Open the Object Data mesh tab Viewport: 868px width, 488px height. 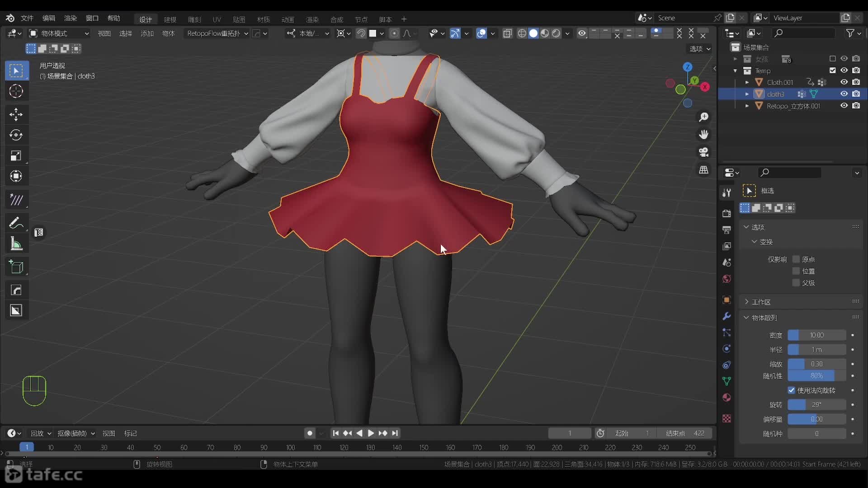point(726,381)
